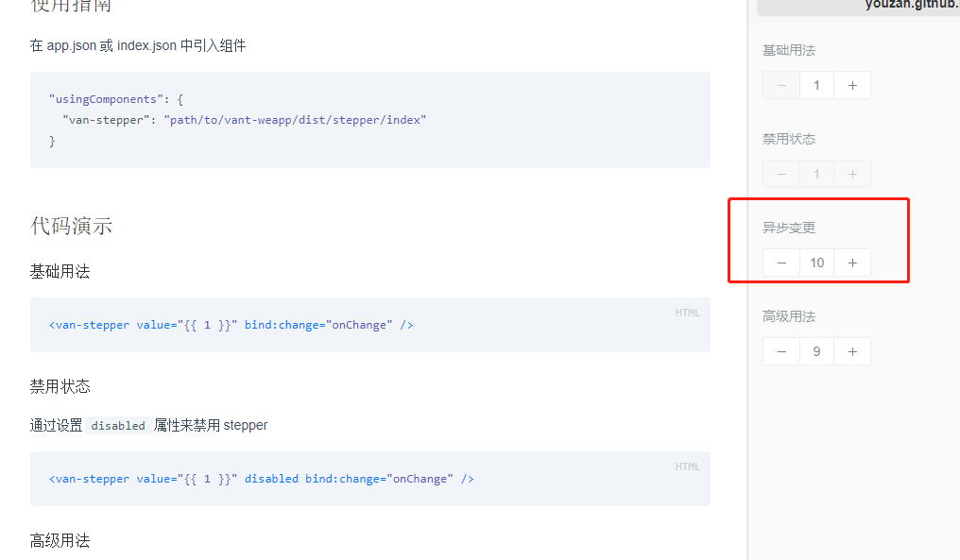Select the value field showing 10
Screen dimensions: 960x560
click(816, 262)
